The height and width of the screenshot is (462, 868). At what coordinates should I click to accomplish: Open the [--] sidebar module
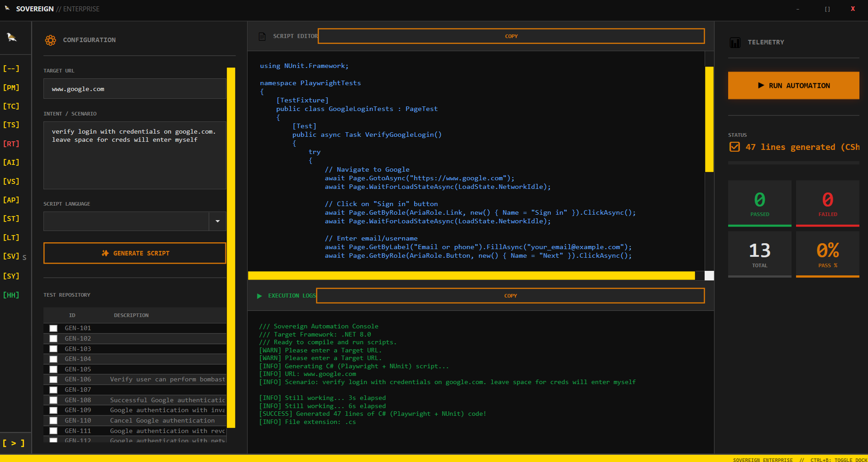(11, 68)
